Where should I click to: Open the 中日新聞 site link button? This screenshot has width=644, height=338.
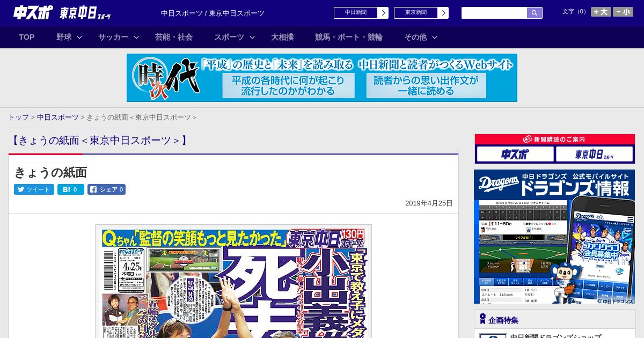(356, 13)
